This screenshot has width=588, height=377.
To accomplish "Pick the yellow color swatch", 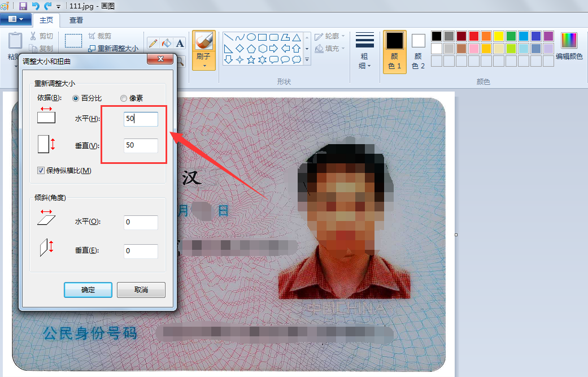I will (x=499, y=36).
